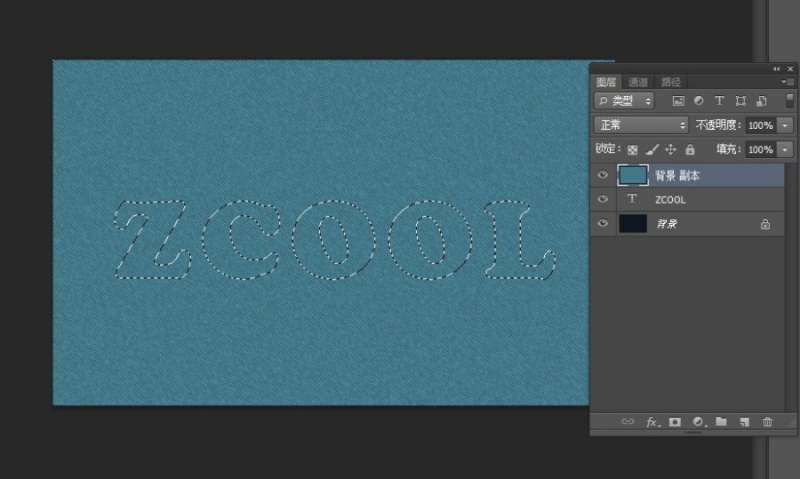Viewport: 800px width, 479px height.
Task: Open the fx layer style menu
Action: 652,422
